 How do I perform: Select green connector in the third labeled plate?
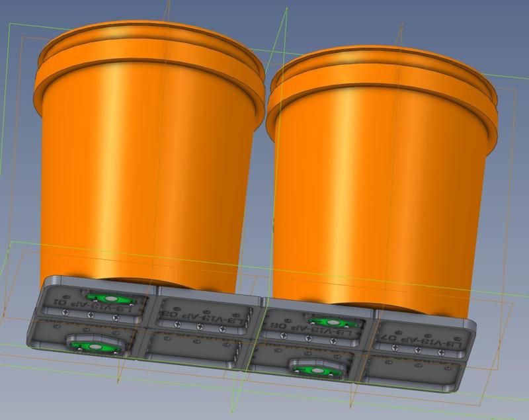pos(333,323)
